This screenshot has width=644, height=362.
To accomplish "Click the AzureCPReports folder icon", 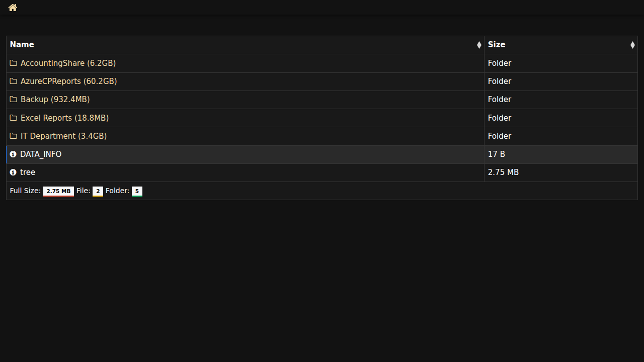I will [14, 81].
